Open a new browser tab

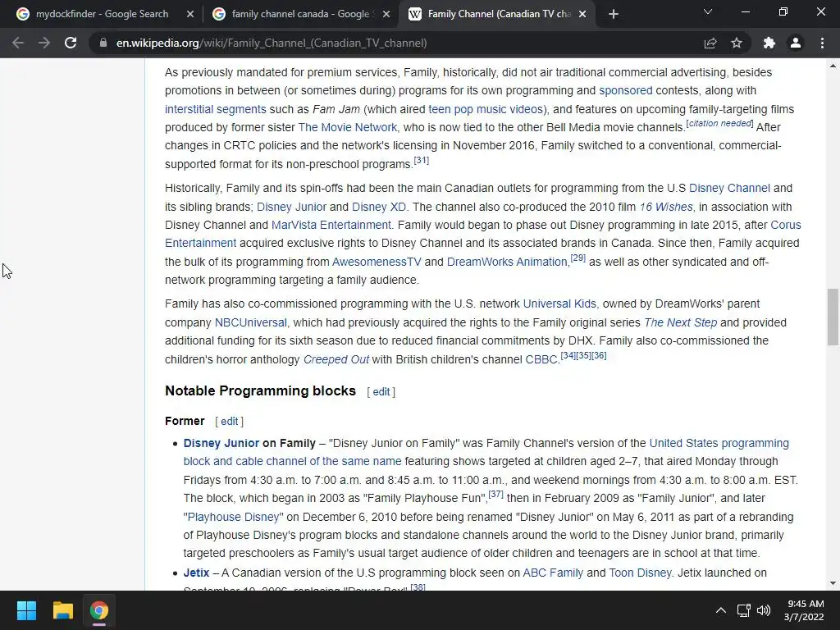614,15
